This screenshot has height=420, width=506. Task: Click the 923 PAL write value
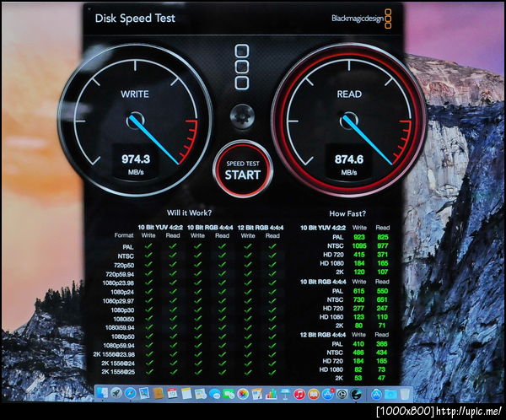tap(359, 237)
